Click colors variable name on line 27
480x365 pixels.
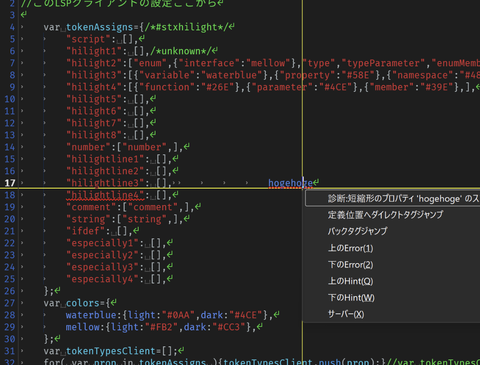pyautogui.click(x=83, y=303)
